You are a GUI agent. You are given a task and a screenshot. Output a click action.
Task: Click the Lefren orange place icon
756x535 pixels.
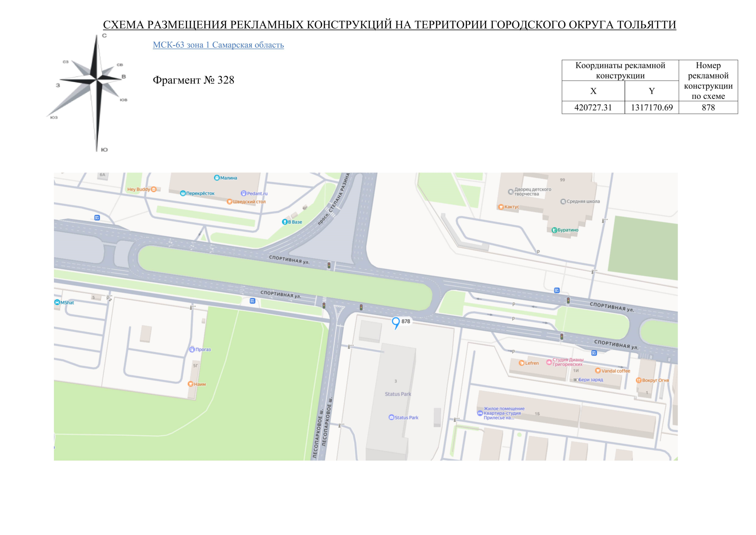pyautogui.click(x=521, y=363)
